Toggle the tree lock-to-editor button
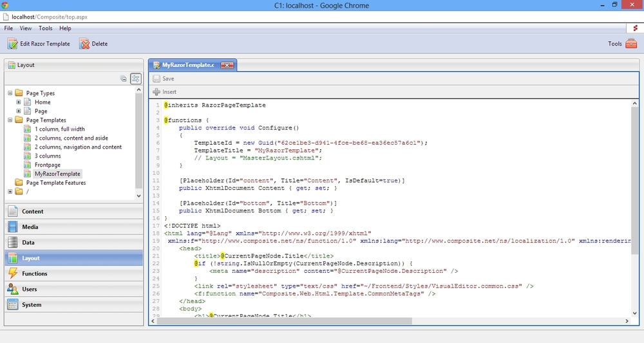644x343 pixels. (136, 79)
